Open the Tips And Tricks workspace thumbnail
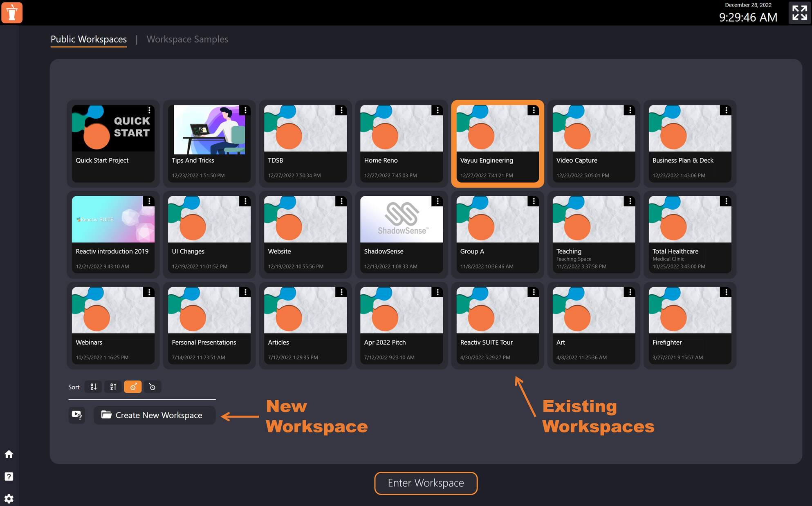Image resolution: width=812 pixels, height=506 pixels. [x=209, y=130]
